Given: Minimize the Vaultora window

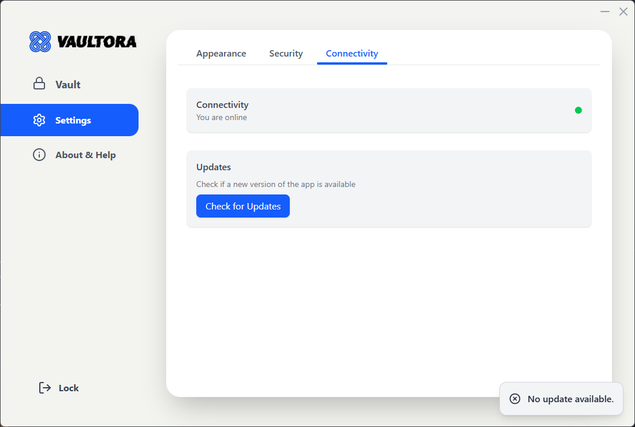Looking at the screenshot, I should 603,12.
